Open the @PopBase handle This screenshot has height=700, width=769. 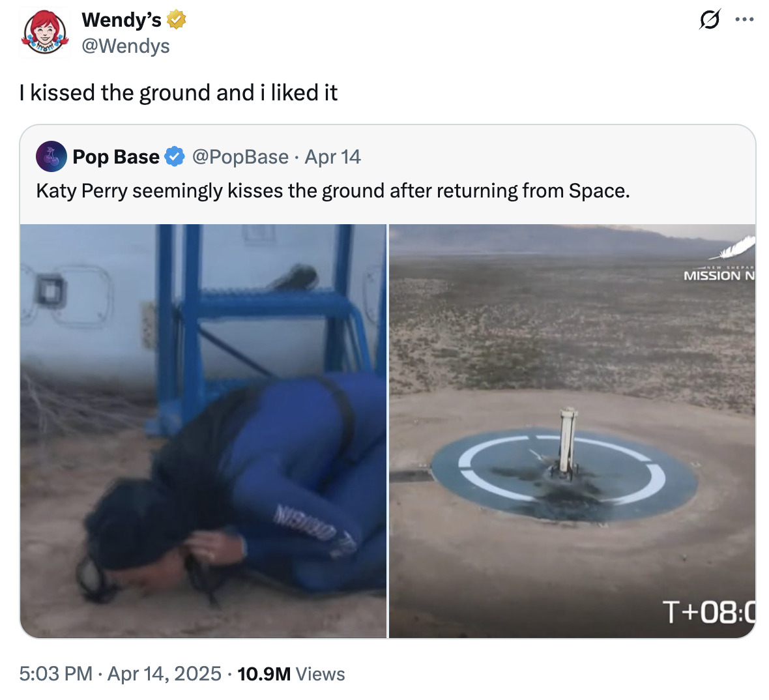click(x=240, y=157)
